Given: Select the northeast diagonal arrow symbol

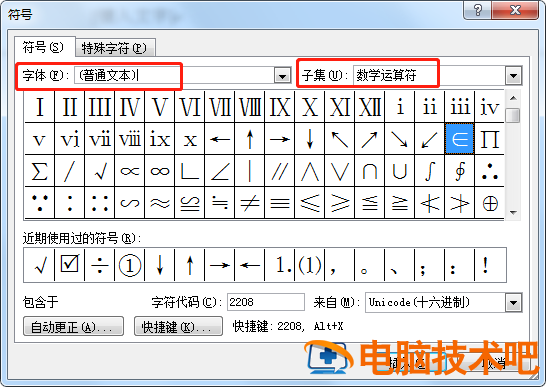Looking at the screenshot, I should 369,139.
